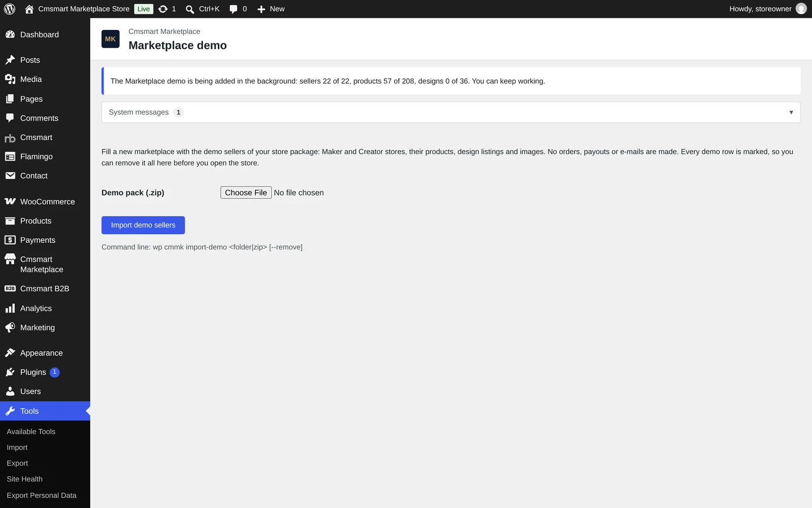The width and height of the screenshot is (812, 508).
Task: Open Site Health submenu link
Action: [25, 479]
